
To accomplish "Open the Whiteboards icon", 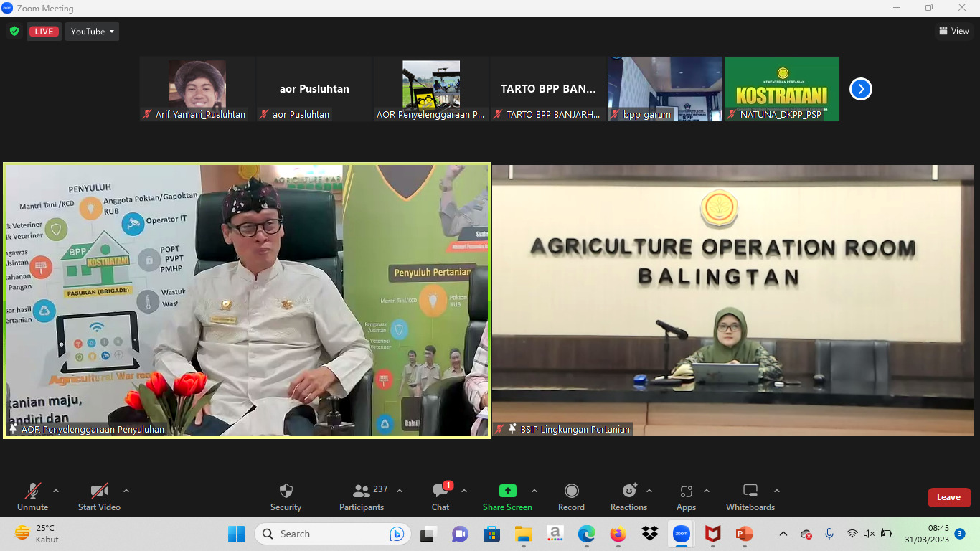I will pyautogui.click(x=750, y=491).
